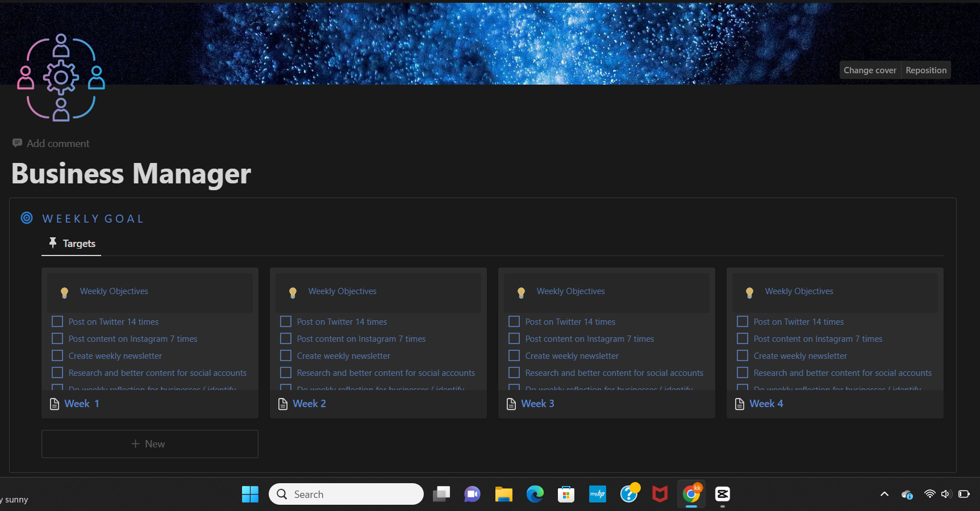Launch Microsoft Edge from the taskbar
Screen dimensions: 980x511
pos(535,494)
